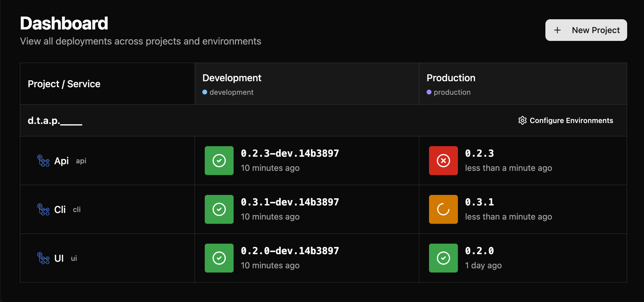Click the green check icon for UI production deployment
The height and width of the screenshot is (302, 644).
(443, 258)
